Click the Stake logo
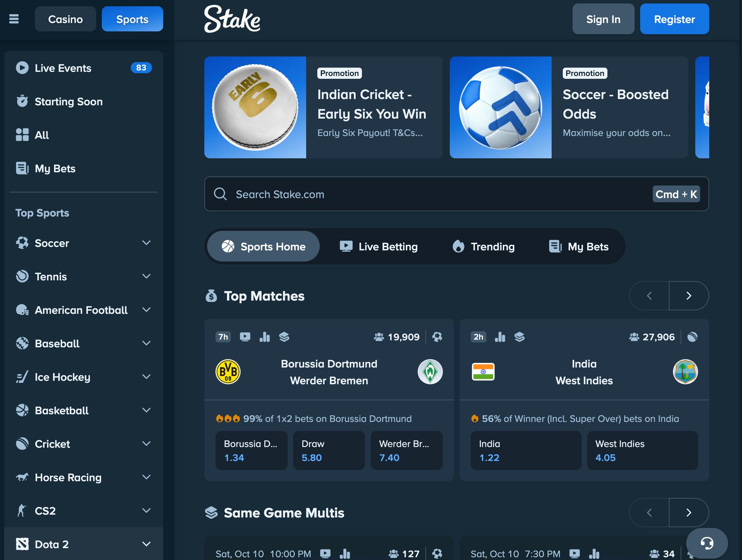Viewport: 742px width, 560px height. coord(232,19)
